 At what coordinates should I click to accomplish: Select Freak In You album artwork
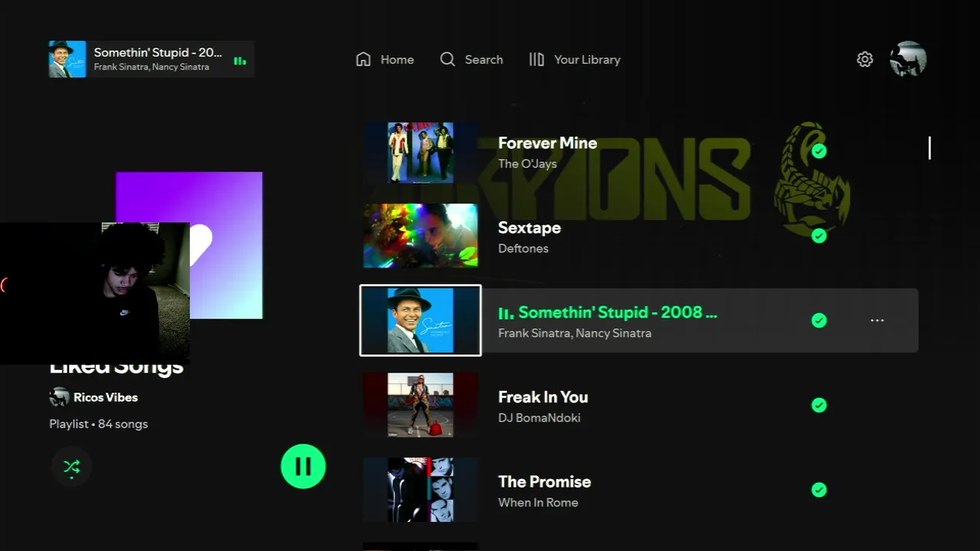coord(420,405)
